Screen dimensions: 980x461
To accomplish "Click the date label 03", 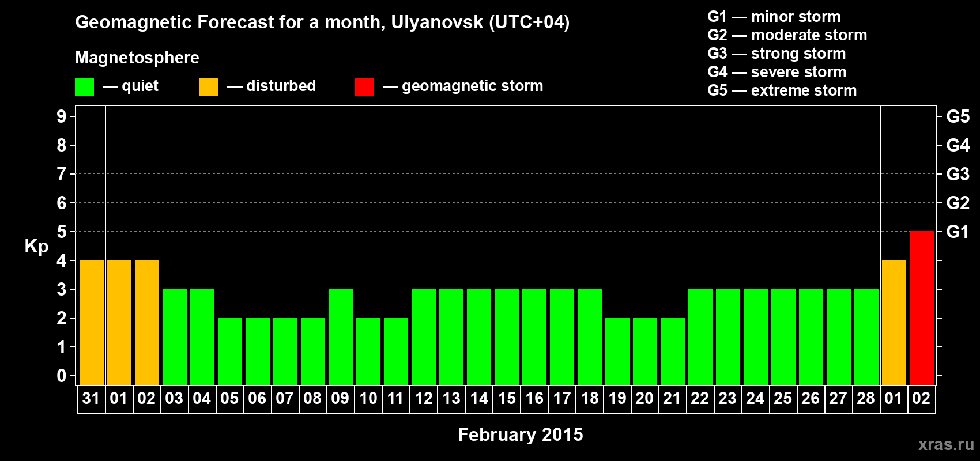I will (174, 398).
